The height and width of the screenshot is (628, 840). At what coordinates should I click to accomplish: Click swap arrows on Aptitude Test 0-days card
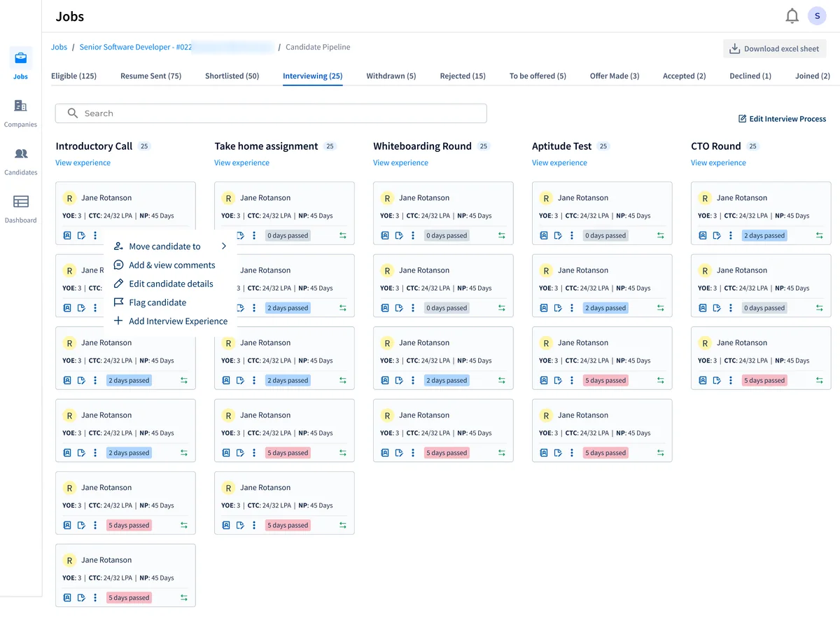pyautogui.click(x=661, y=236)
